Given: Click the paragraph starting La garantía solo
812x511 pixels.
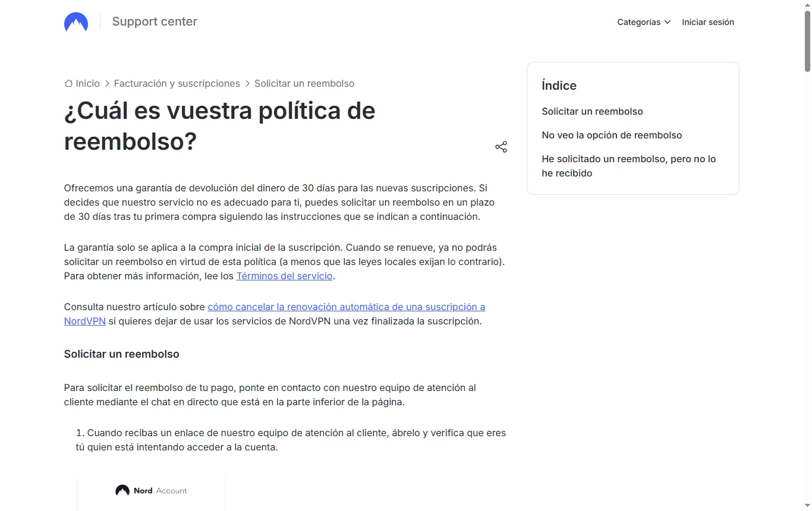Looking at the screenshot, I should (x=284, y=261).
